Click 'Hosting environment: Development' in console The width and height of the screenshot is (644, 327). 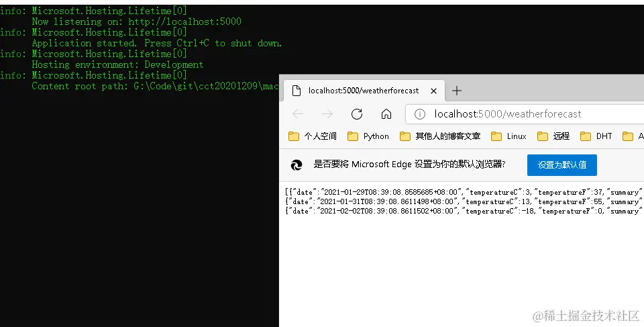pyautogui.click(x=117, y=64)
